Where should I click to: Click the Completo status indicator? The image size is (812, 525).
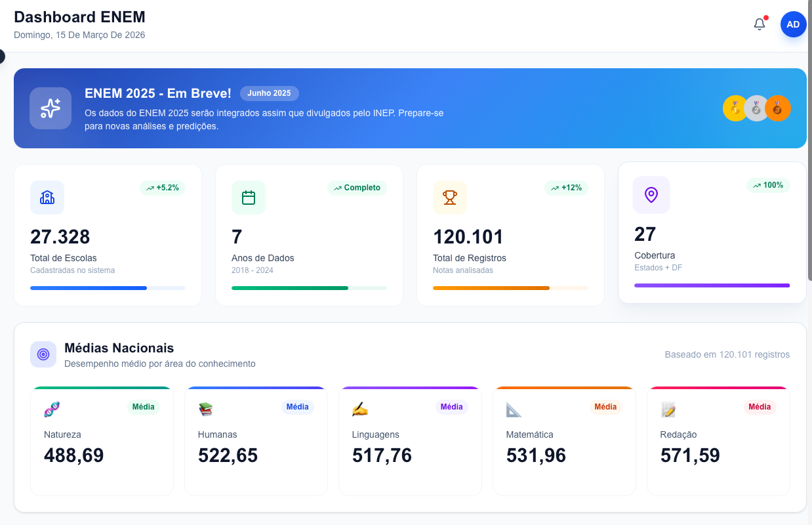(357, 188)
